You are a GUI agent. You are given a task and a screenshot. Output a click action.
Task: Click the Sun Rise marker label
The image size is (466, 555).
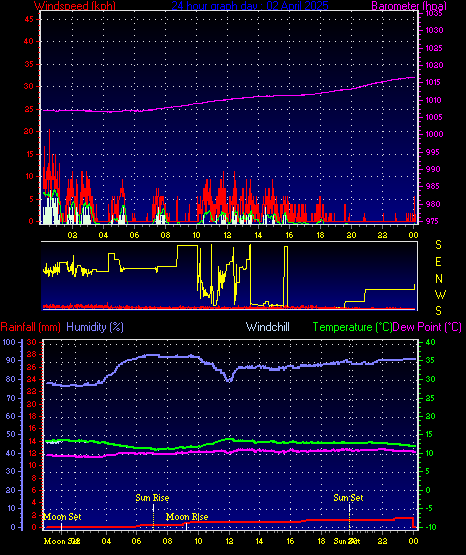click(152, 498)
